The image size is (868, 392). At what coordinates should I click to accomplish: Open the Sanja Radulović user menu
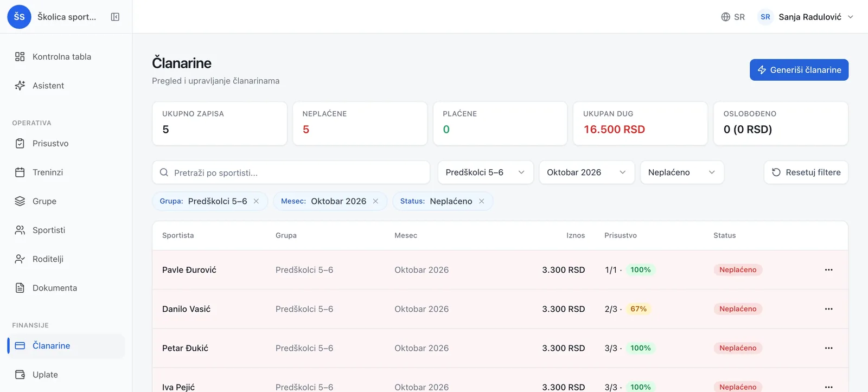tap(806, 17)
